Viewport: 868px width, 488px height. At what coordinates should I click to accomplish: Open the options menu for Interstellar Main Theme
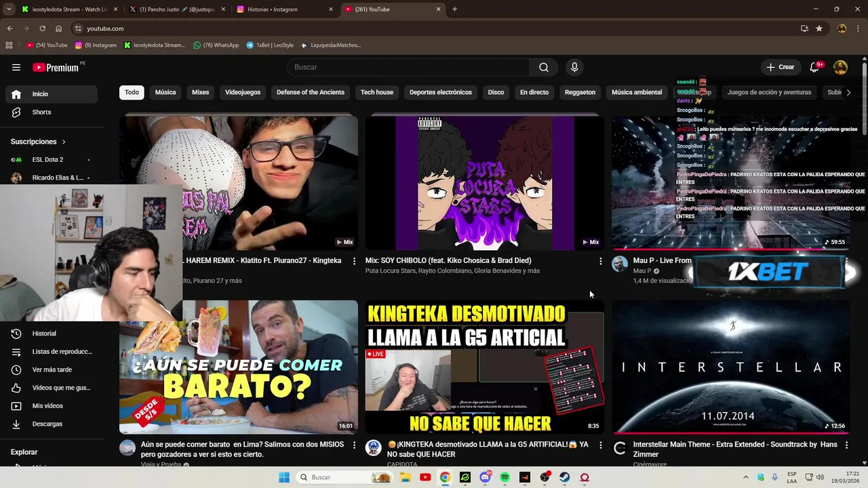point(846,445)
